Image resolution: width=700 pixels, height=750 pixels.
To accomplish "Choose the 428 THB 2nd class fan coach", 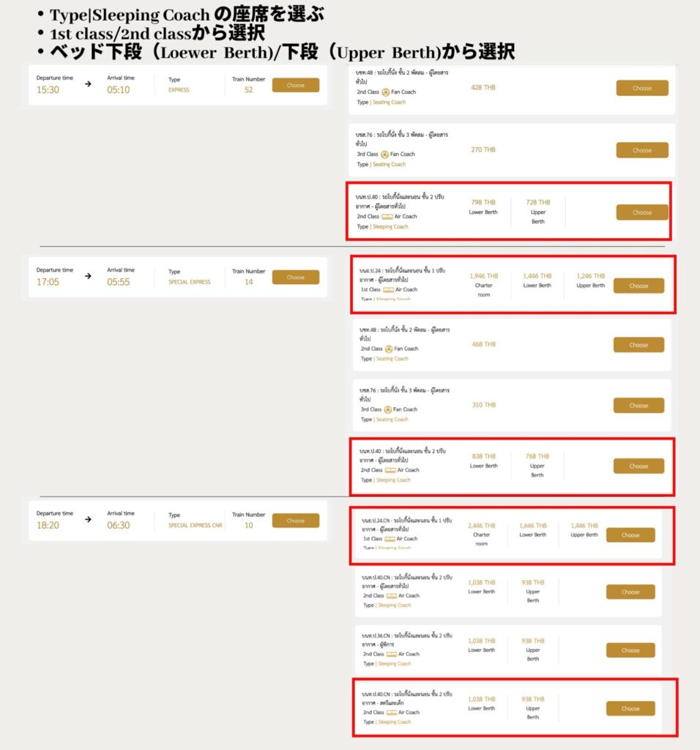I will tap(641, 88).
